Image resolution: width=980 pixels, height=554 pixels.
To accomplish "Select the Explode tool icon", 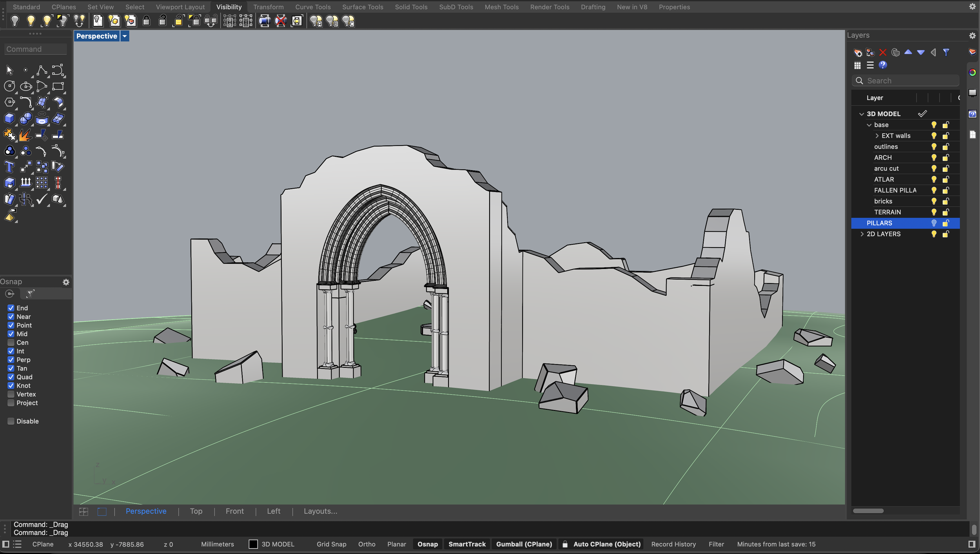I will (x=25, y=135).
